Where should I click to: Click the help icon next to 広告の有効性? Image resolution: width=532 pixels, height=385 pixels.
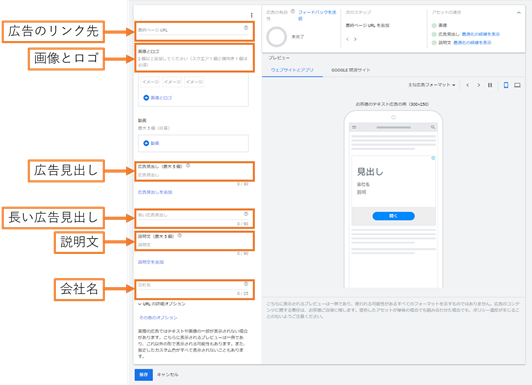293,12
